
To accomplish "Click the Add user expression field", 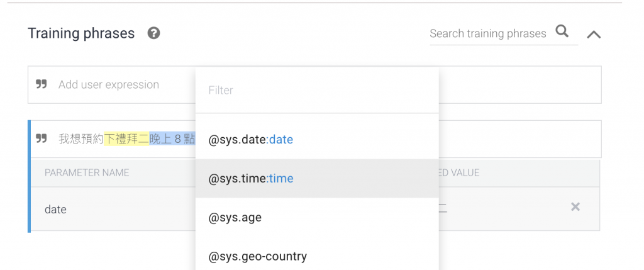I will pos(109,85).
